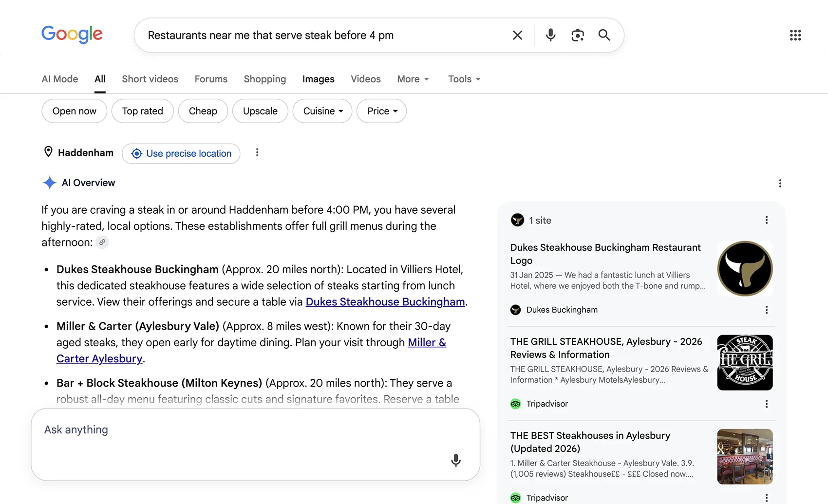
Task: Open THE BEST Steakhouses in Aylesbury result
Action: pos(590,442)
